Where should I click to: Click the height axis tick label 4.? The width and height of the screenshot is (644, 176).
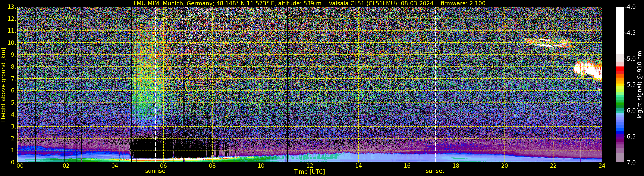pos(13,114)
